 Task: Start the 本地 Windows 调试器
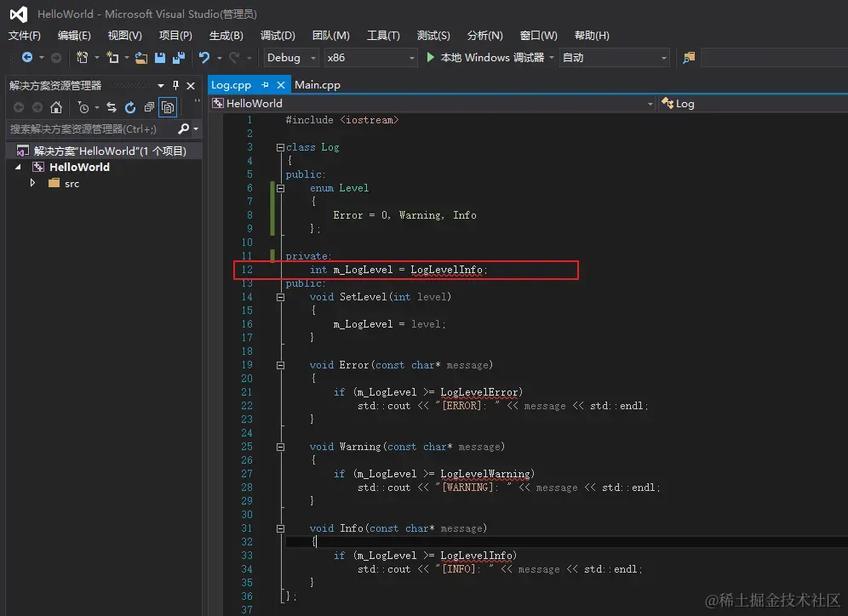pyautogui.click(x=485, y=58)
